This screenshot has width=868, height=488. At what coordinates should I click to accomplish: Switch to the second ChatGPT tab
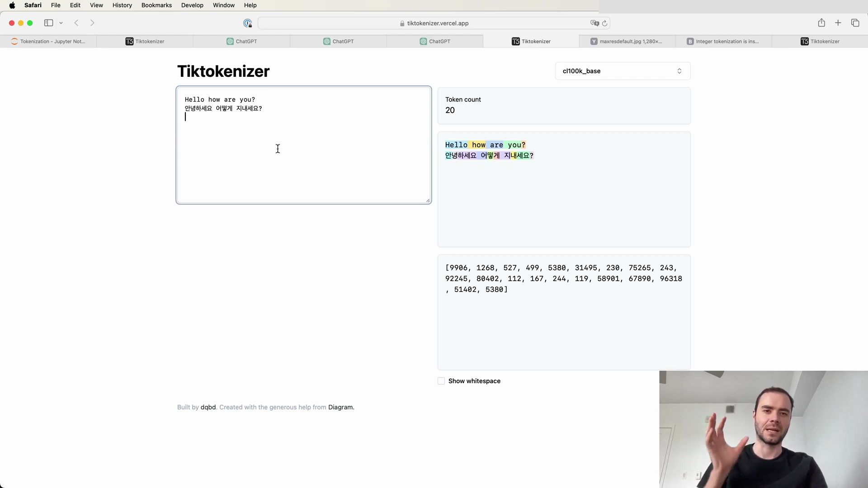pos(338,42)
